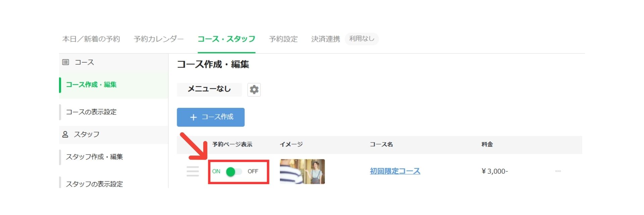
Task: Click the plus icon on コース作成 button
Action: pyautogui.click(x=193, y=117)
